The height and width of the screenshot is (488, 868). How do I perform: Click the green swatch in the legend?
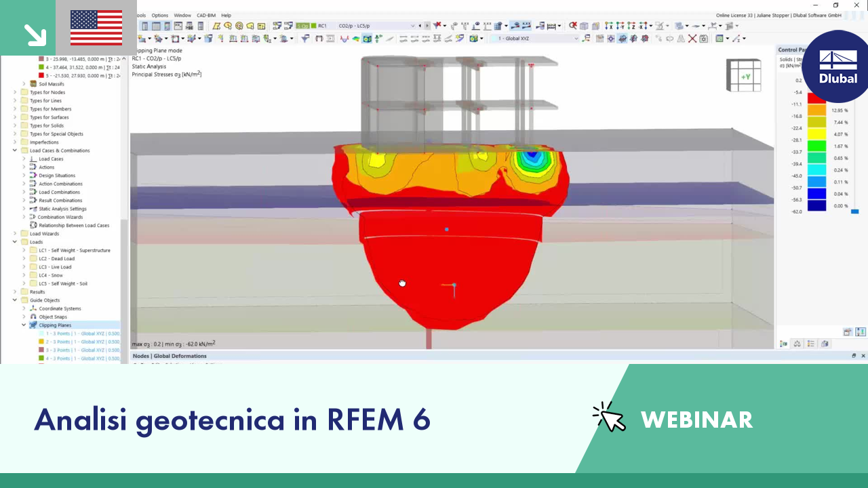pos(816,146)
